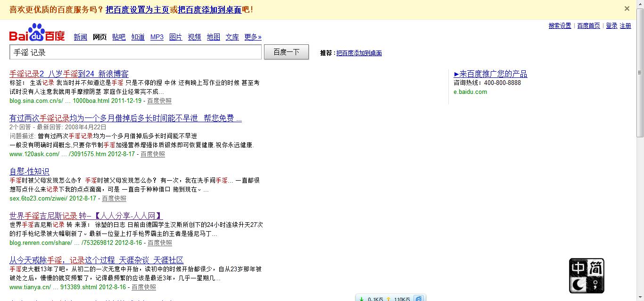Open the 新浪博客 result title
This screenshot has width=644, height=301.
tap(69, 74)
